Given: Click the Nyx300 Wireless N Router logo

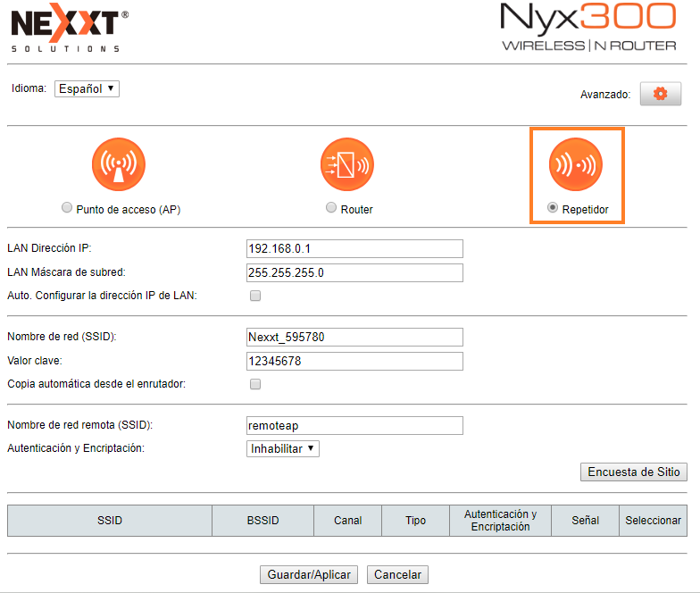Looking at the screenshot, I should coord(589,27).
